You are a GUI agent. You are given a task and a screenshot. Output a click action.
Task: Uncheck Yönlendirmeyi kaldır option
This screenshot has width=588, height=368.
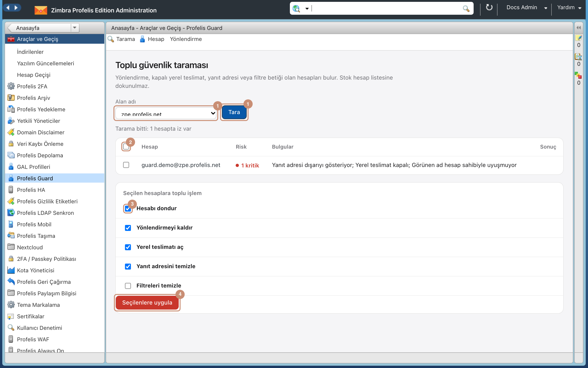click(x=128, y=228)
